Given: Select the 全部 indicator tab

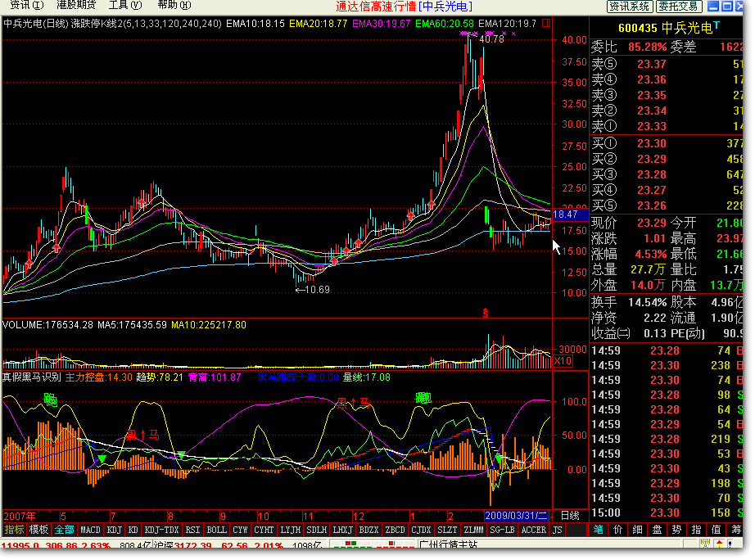Looking at the screenshot, I should [x=64, y=530].
